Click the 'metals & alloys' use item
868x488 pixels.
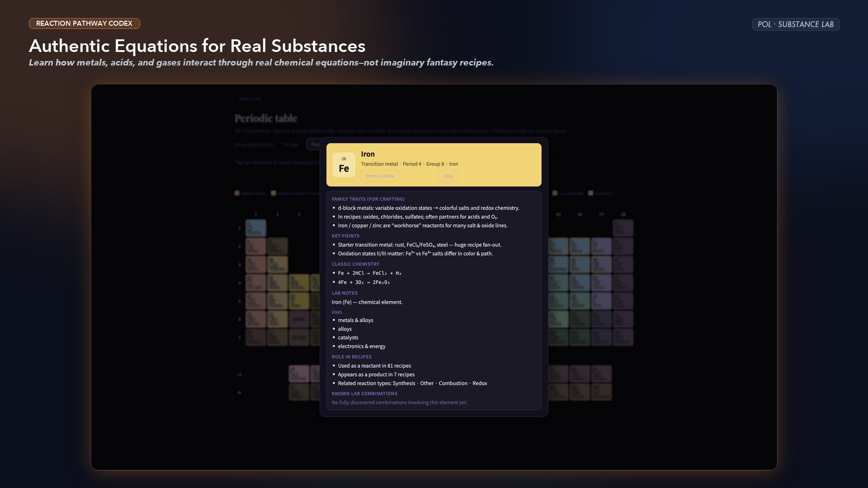[356, 320]
